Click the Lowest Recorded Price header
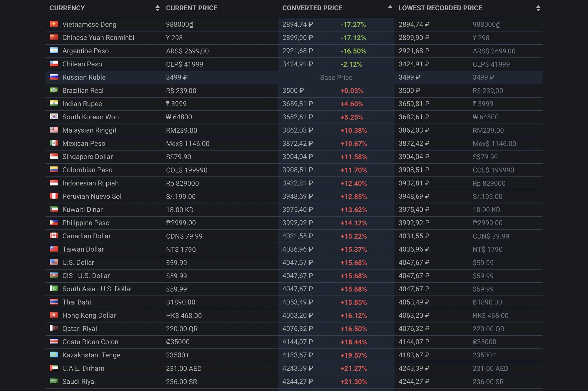The image size is (588, 391). (x=440, y=8)
